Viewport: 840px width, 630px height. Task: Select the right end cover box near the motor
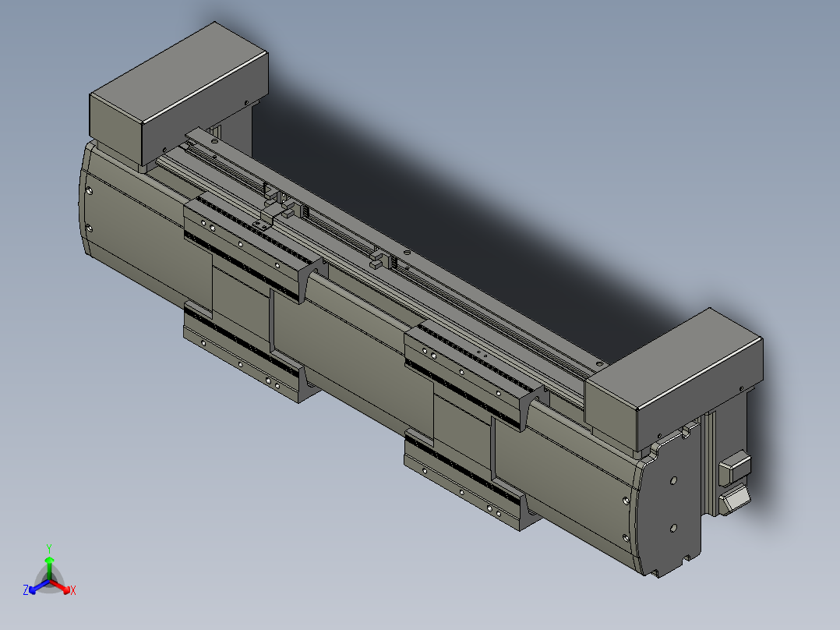click(674, 379)
